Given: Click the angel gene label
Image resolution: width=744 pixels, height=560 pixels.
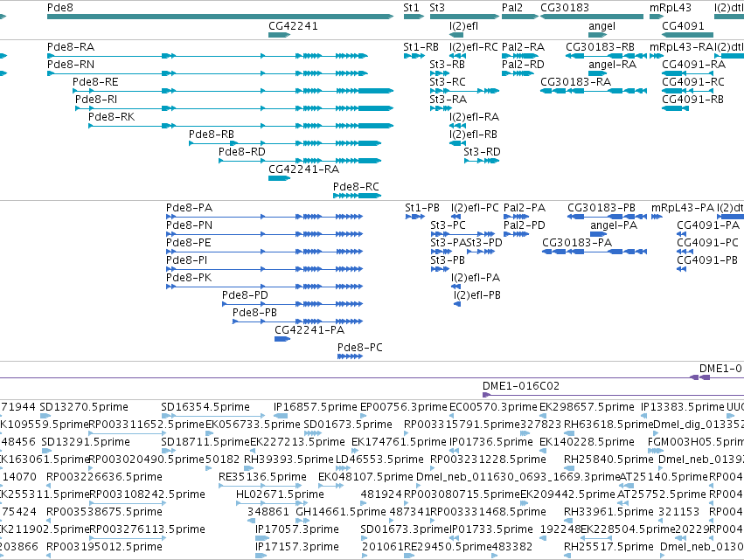Looking at the screenshot, I should click(x=602, y=26).
